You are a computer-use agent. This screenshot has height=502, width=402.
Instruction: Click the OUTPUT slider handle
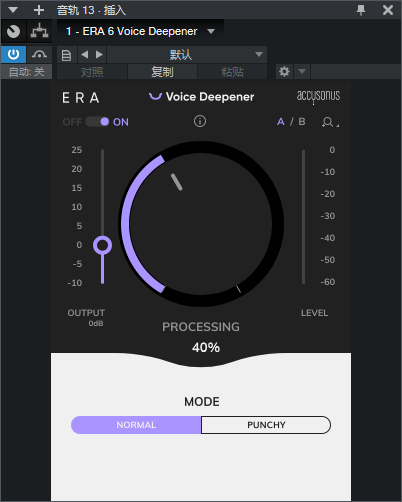102,245
